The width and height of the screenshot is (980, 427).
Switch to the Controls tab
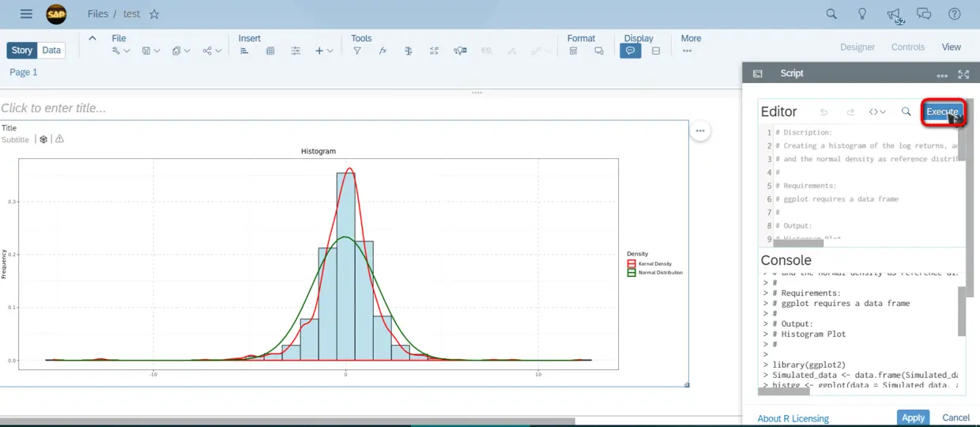pyautogui.click(x=907, y=47)
